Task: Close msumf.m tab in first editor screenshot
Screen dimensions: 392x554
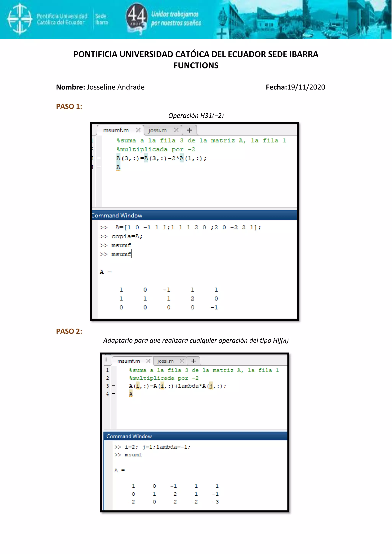Action: pos(138,130)
